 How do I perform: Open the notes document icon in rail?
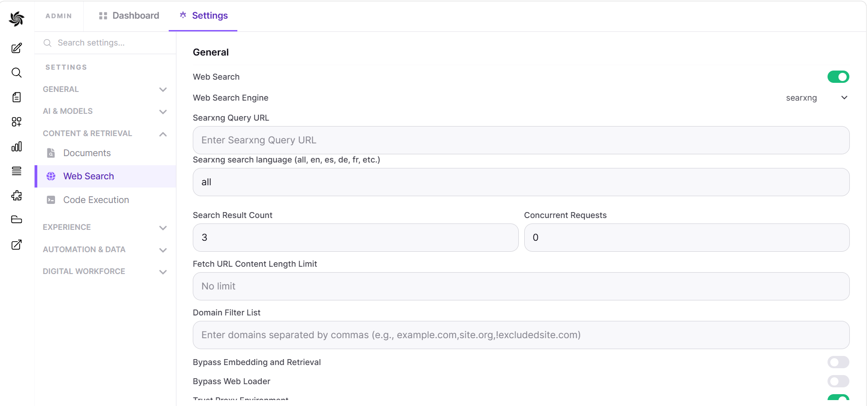16,97
